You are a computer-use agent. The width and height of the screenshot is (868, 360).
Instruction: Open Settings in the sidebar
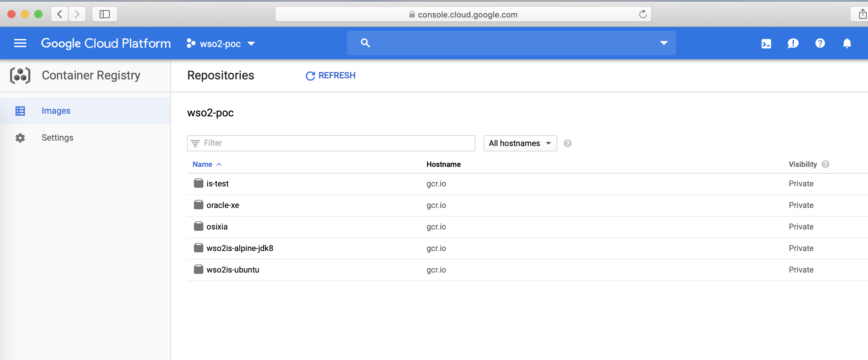(57, 138)
